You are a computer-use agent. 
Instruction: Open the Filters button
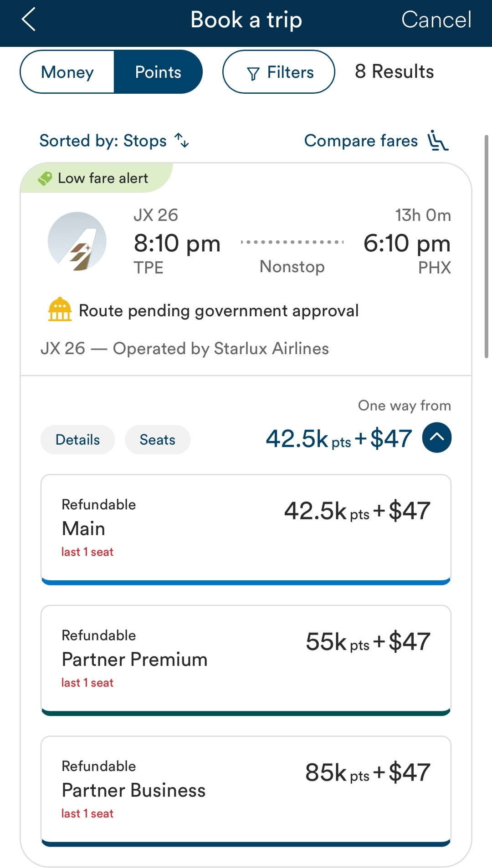(x=279, y=72)
